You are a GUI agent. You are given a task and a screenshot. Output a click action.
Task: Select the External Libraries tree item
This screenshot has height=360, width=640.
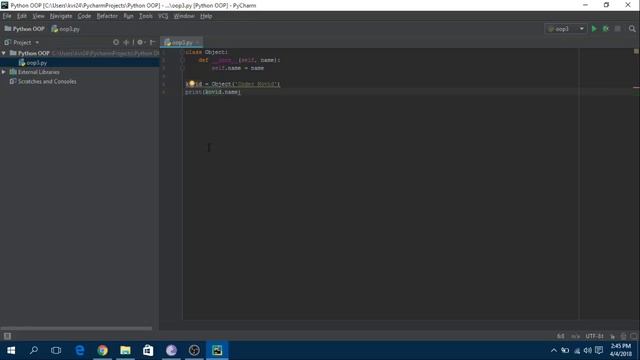click(x=39, y=72)
